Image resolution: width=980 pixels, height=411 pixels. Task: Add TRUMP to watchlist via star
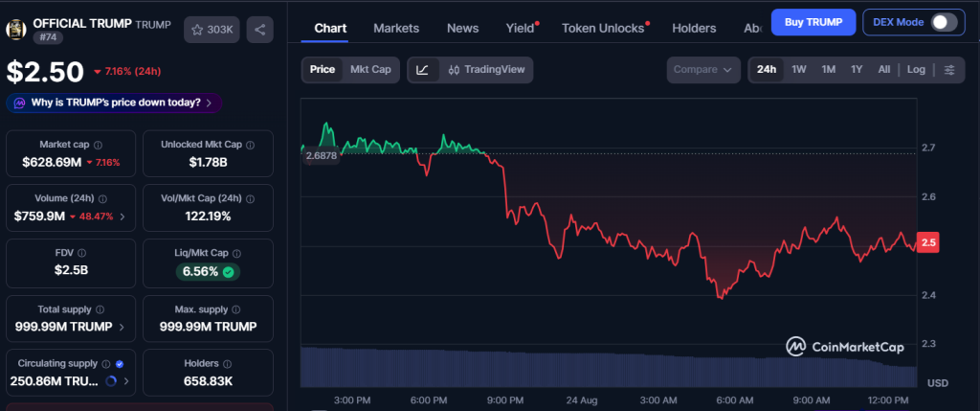point(212,30)
